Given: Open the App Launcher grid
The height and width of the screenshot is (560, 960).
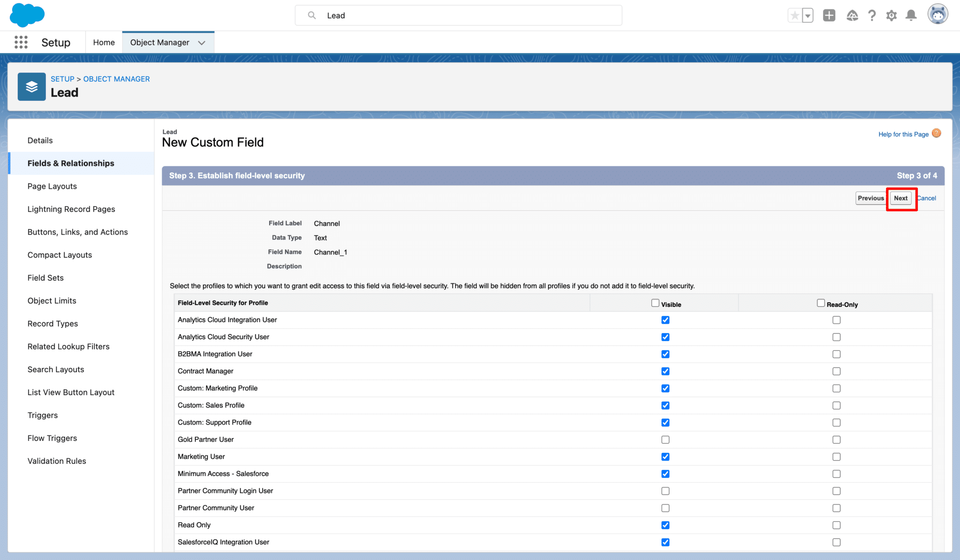Looking at the screenshot, I should pyautogui.click(x=21, y=42).
